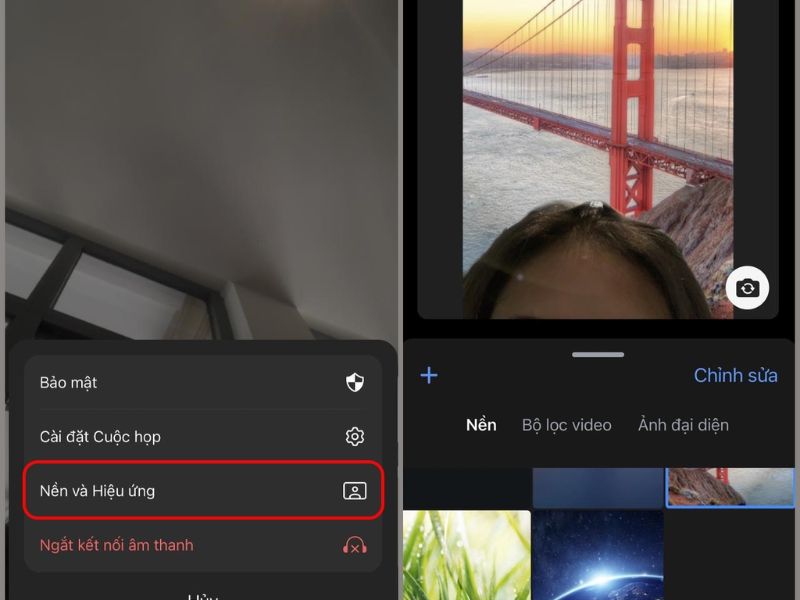Switch to the Bộ lọc video tab

tap(566, 425)
